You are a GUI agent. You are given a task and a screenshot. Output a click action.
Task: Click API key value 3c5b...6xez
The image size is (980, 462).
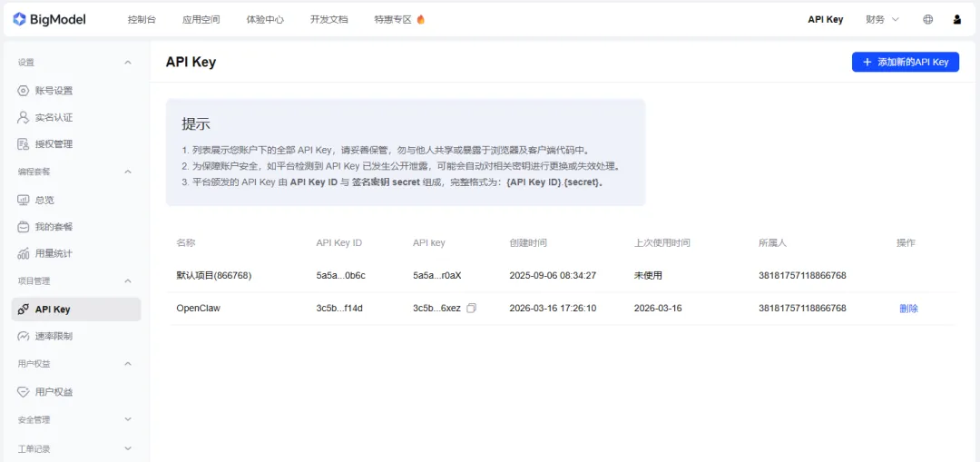pos(436,309)
